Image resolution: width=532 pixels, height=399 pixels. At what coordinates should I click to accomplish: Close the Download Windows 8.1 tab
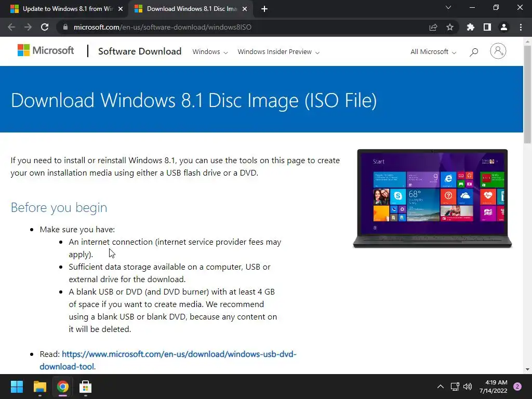coord(245,9)
